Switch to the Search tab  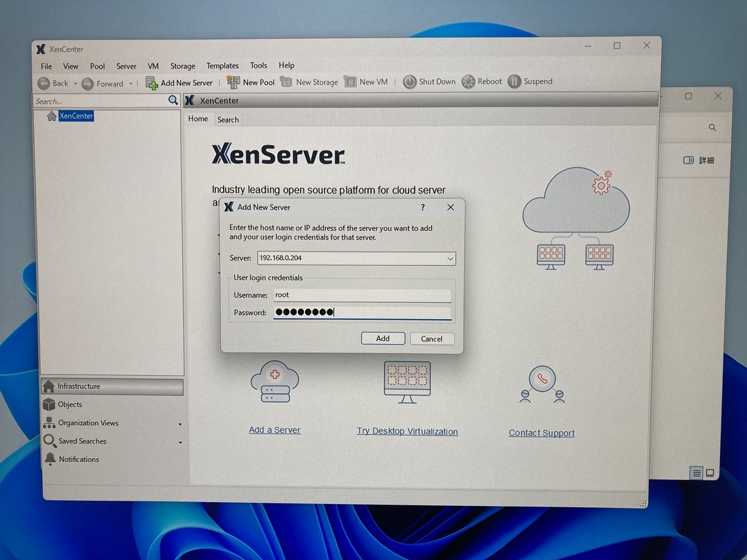[228, 119]
